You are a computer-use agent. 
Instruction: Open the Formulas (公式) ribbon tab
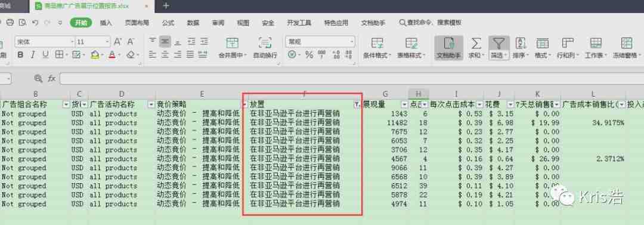pyautogui.click(x=168, y=23)
